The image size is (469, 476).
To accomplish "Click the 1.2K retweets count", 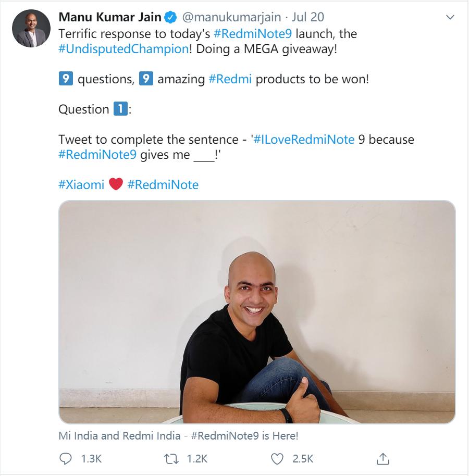I will [197, 459].
